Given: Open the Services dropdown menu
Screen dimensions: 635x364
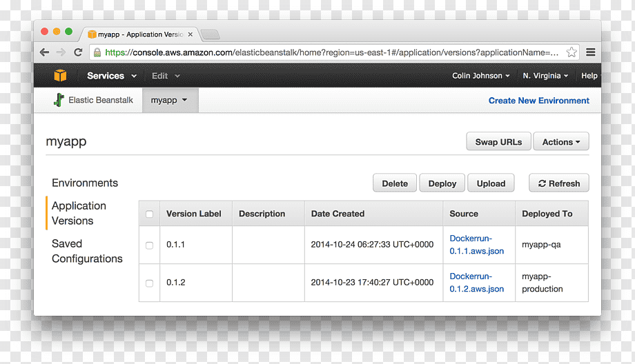Looking at the screenshot, I should coord(112,76).
